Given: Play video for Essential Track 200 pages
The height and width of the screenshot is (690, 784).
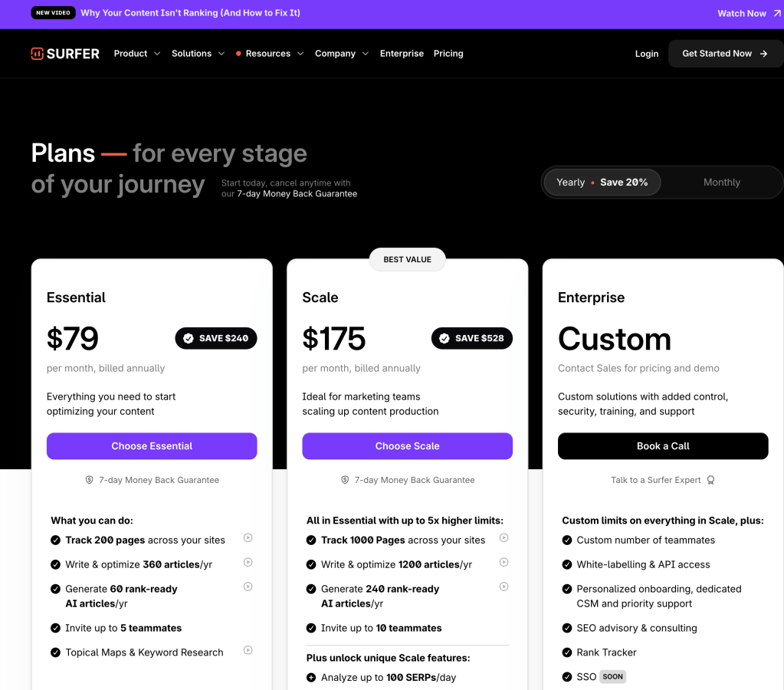Looking at the screenshot, I should click(248, 538).
